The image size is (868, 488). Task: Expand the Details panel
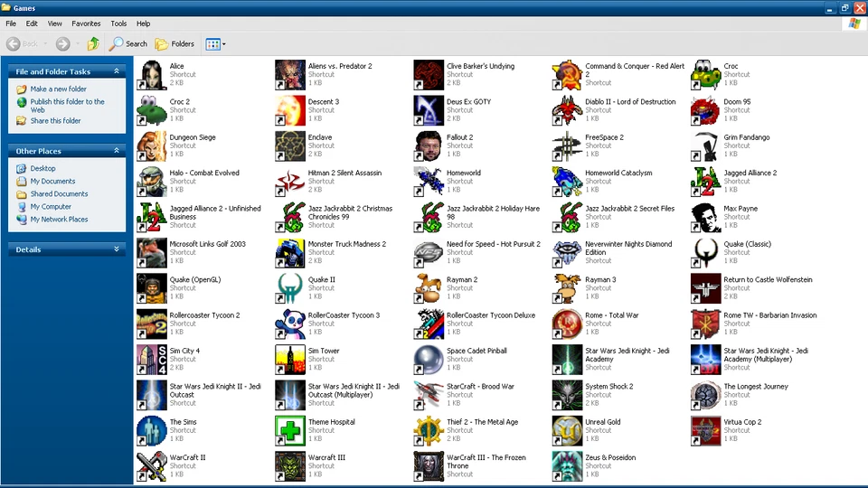pyautogui.click(x=117, y=249)
